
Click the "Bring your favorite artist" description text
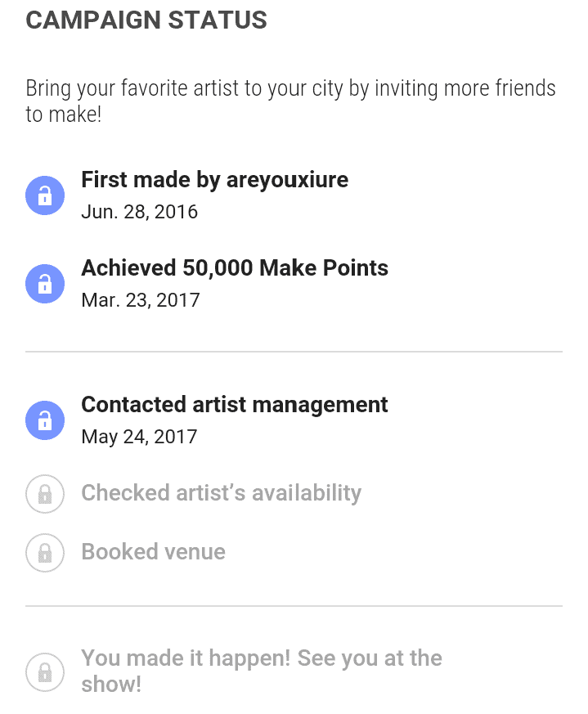coord(290,101)
